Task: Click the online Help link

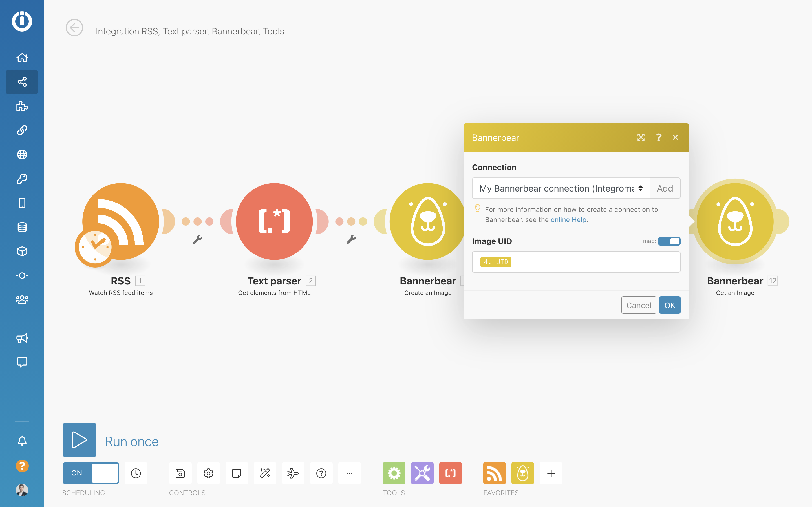Action: (568, 220)
